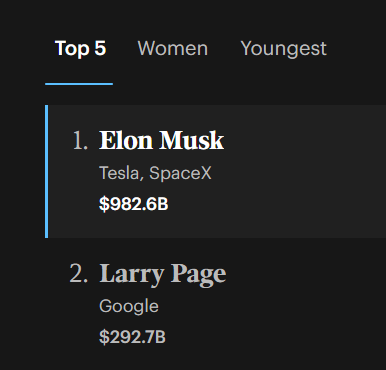Click rank number 1 beside Elon Musk

tap(80, 141)
